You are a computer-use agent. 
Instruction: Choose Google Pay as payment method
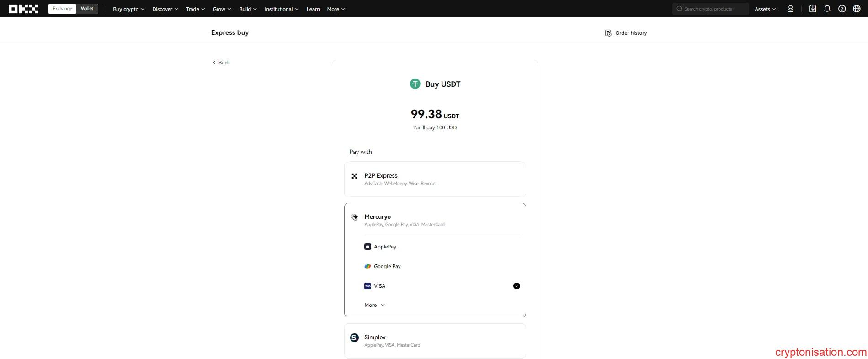(387, 266)
